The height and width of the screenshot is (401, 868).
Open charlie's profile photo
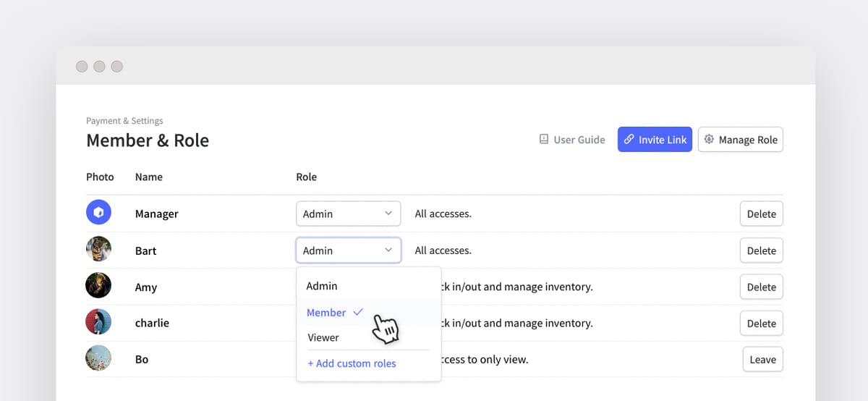(x=98, y=322)
